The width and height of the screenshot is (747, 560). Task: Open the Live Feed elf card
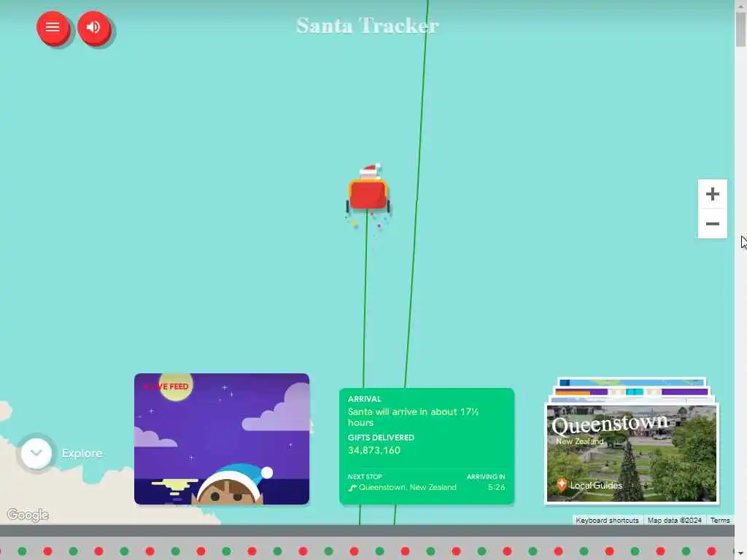(222, 439)
